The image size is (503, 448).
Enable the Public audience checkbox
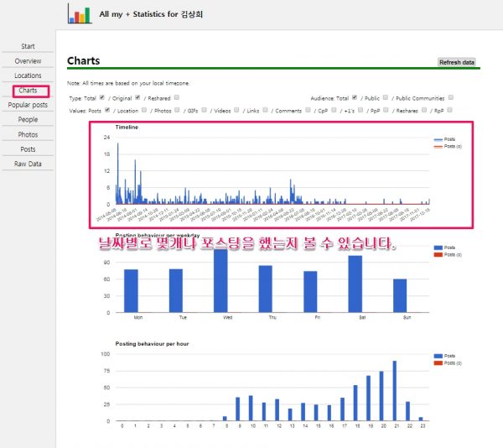(386, 97)
